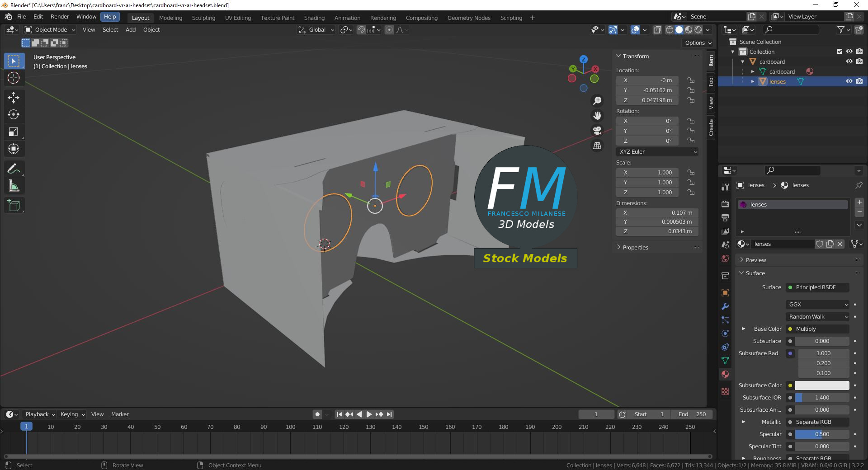Click the outliner filter funnel icon
The image size is (868, 470).
pos(844,30)
